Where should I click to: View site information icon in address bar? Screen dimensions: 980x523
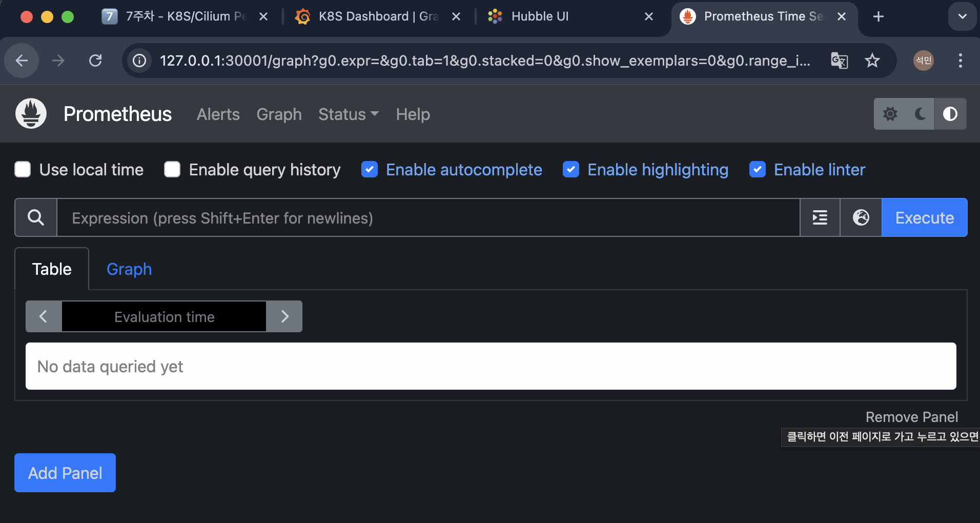coord(139,61)
